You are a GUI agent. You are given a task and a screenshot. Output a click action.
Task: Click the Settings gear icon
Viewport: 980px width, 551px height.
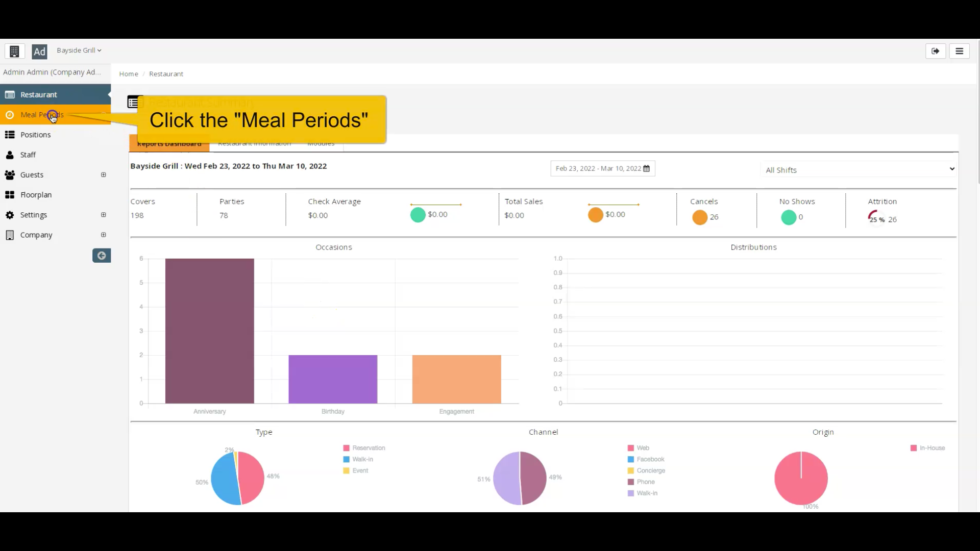pos(10,215)
